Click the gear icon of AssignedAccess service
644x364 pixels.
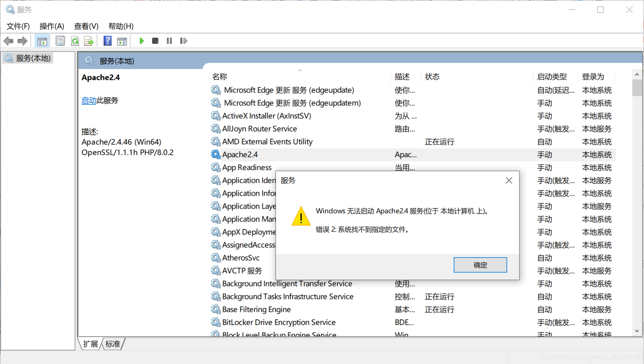pyautogui.click(x=216, y=245)
